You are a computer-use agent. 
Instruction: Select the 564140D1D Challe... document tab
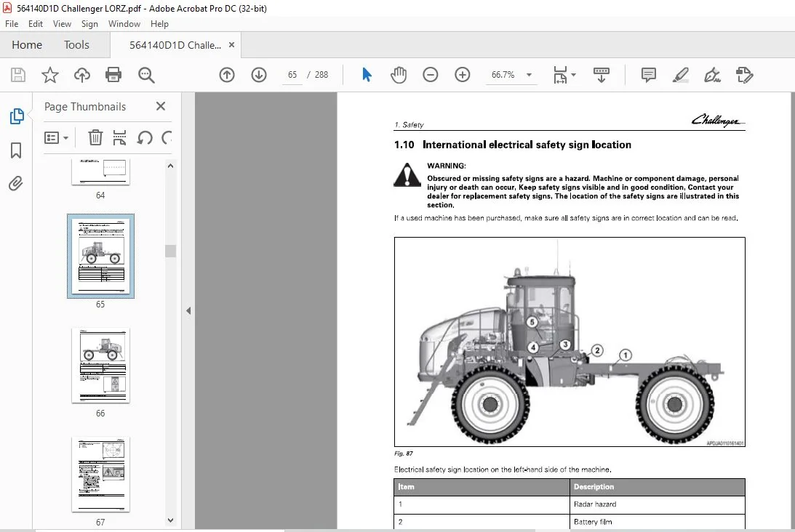[x=175, y=45]
